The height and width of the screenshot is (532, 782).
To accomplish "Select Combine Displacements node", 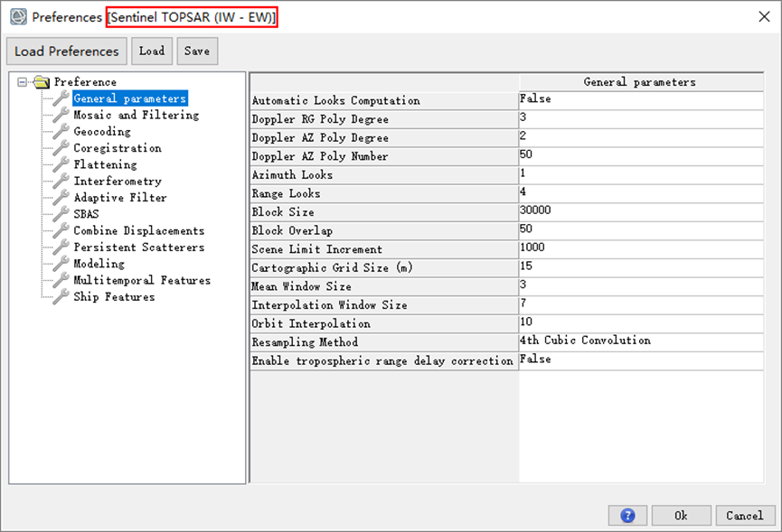I will coord(139,230).
